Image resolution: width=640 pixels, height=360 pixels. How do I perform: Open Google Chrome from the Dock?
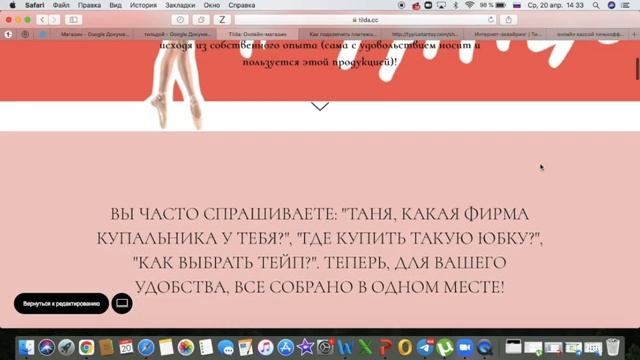(x=87, y=348)
